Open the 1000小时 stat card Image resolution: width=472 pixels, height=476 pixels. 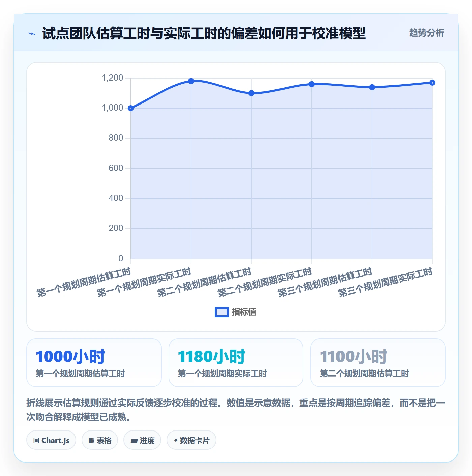click(94, 363)
